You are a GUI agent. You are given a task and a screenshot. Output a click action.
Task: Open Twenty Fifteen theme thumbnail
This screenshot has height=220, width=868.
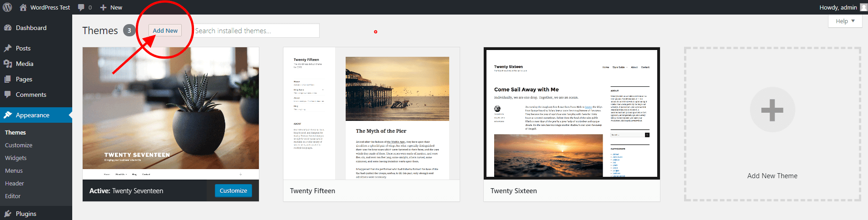point(372,113)
